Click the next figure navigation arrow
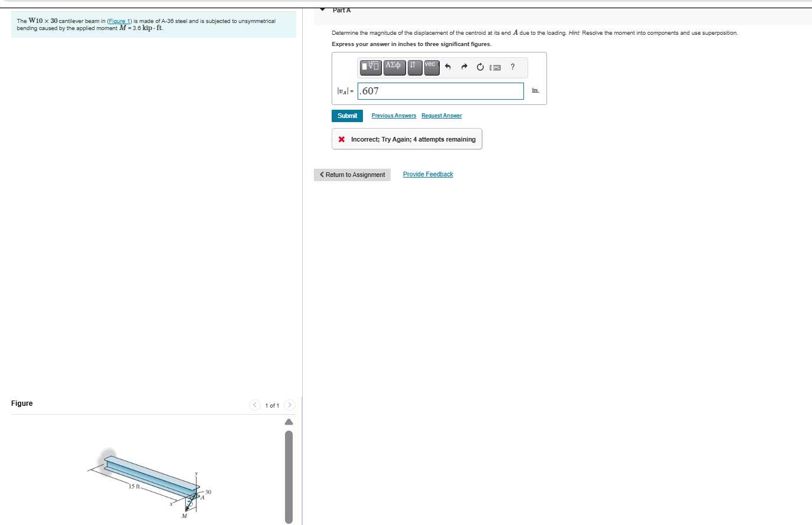Viewport: 812px width, 525px height. coord(289,405)
